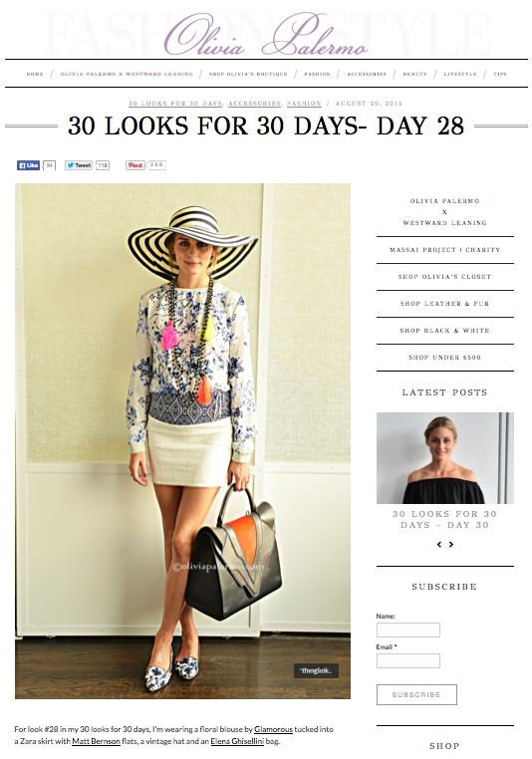Viewport: 532px width, 759px height.
Task: Click the Subscribe button
Action: click(x=416, y=694)
